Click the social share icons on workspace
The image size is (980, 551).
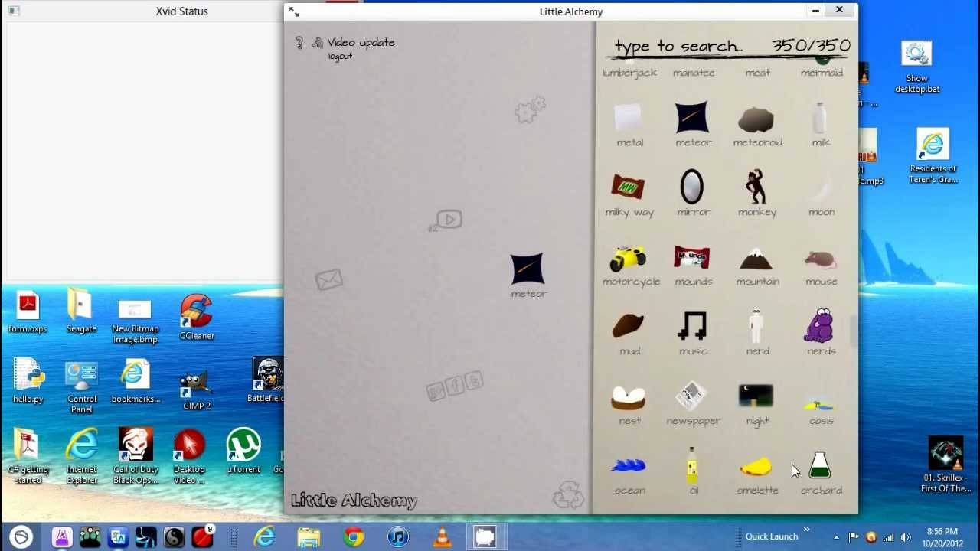(455, 386)
